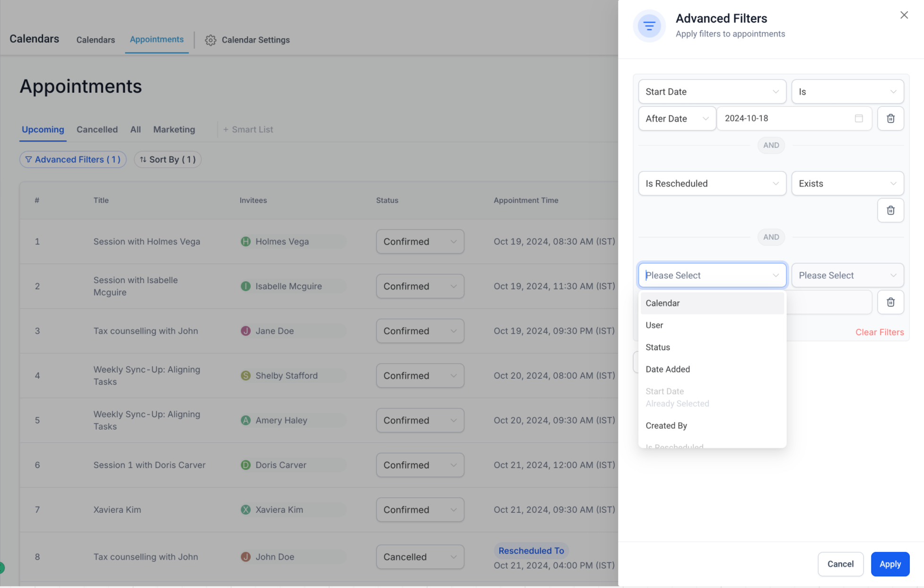This screenshot has width=924, height=588.
Task: Click the Holmes Vega invitee avatar
Action: coord(245,242)
